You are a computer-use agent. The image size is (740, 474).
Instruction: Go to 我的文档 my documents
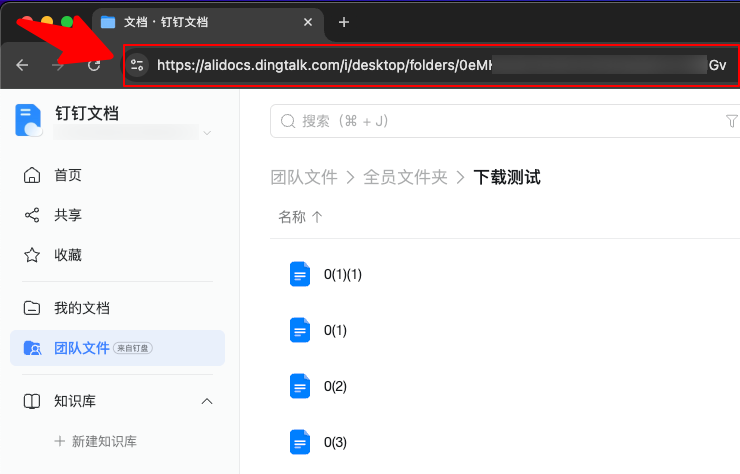click(x=81, y=308)
